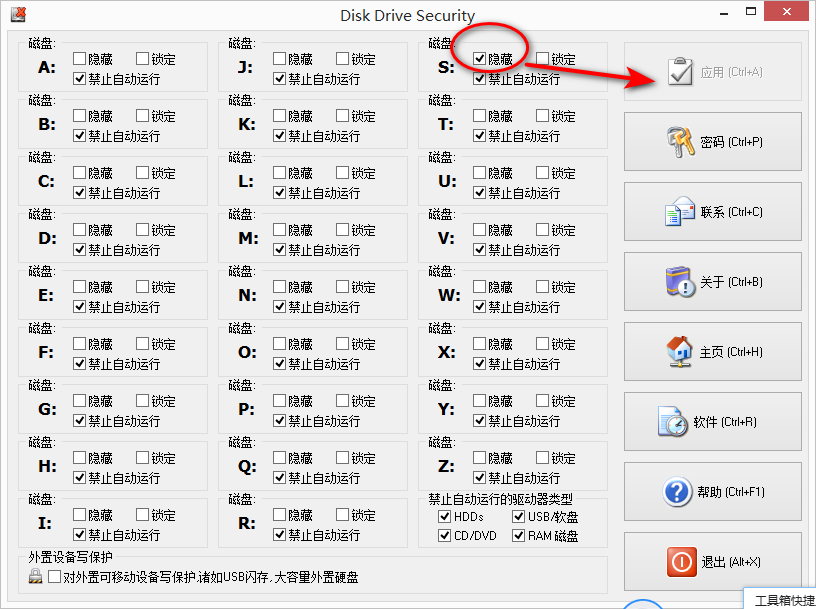Viewport: 816px width, 609px height.
Task: Click the application icon in the title bar
Action: coord(18,14)
